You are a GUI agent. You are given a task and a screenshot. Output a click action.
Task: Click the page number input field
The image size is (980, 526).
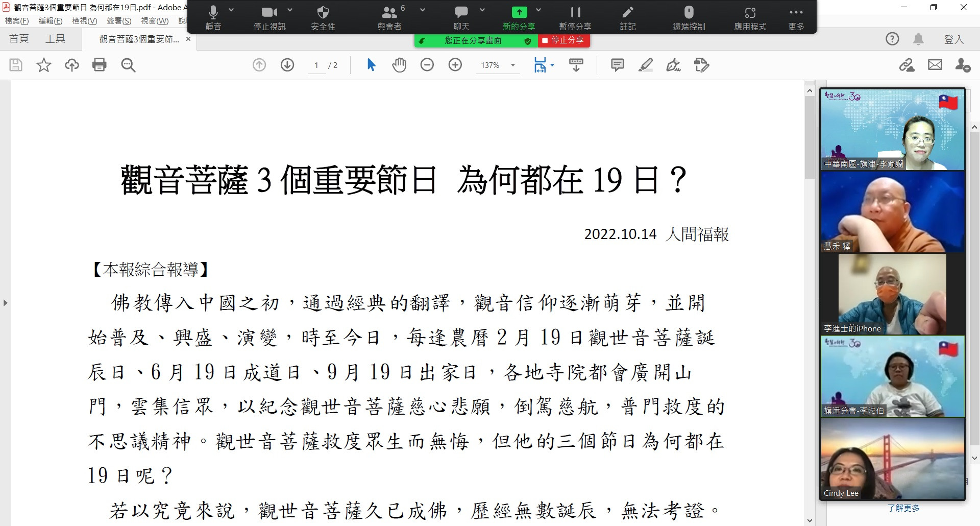pyautogui.click(x=316, y=65)
